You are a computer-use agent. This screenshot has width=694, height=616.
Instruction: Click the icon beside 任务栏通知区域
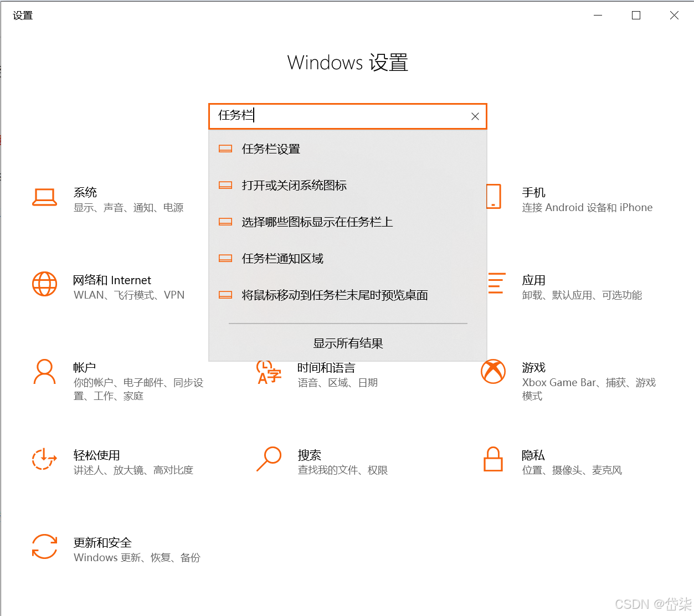pyautogui.click(x=225, y=258)
